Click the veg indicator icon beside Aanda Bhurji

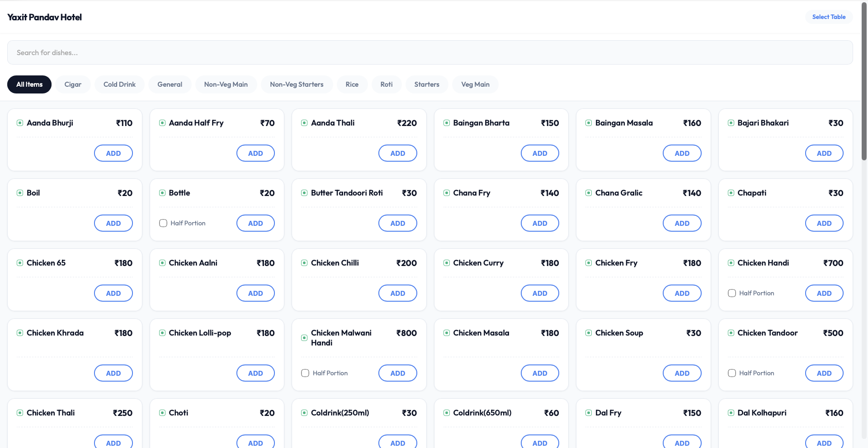[x=20, y=123]
